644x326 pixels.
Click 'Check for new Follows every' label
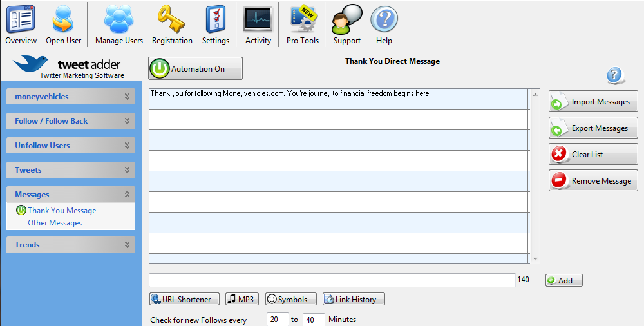pyautogui.click(x=198, y=320)
